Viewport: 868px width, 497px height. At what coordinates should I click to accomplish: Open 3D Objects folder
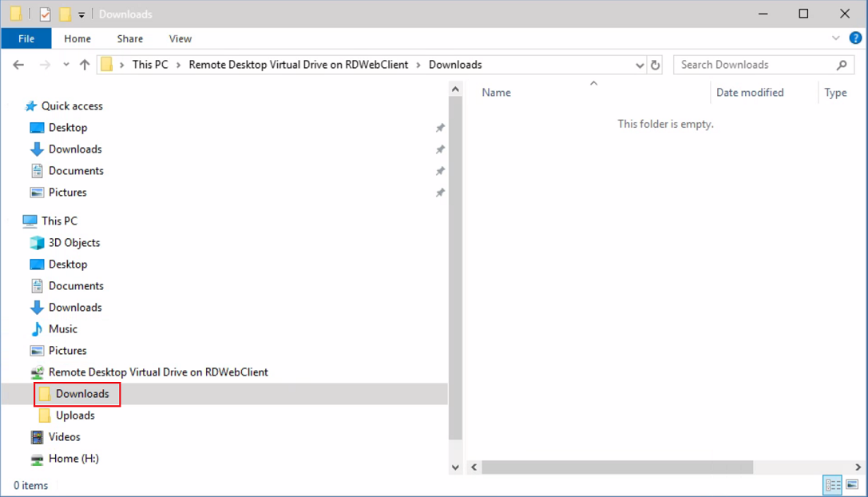click(x=74, y=243)
